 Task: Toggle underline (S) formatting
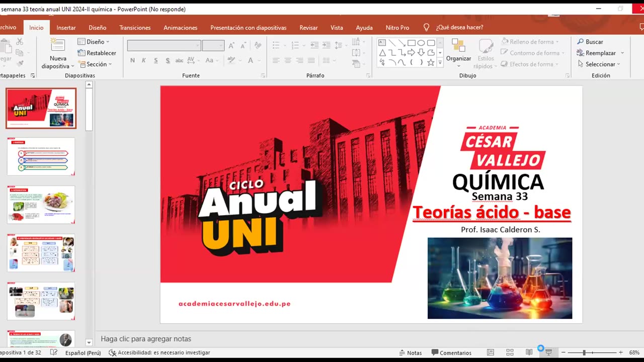coord(155,60)
